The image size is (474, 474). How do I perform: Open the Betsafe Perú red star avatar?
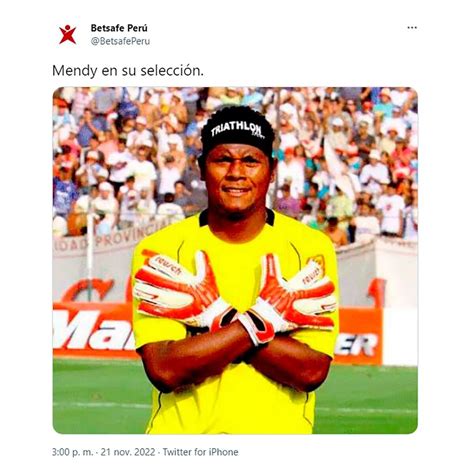[68, 34]
